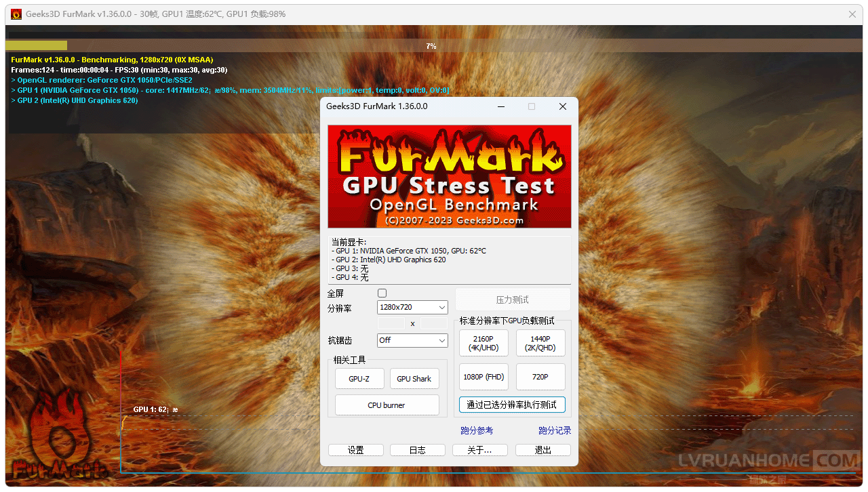Screen dimensions: 868x492
Task: Run the 1440P (2K/QHD) preset benchmark
Action: 540,344
